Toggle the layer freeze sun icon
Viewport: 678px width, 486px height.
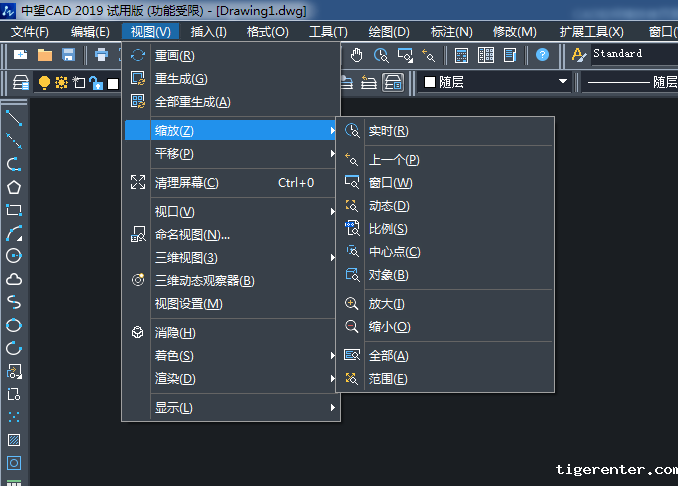tap(61, 82)
